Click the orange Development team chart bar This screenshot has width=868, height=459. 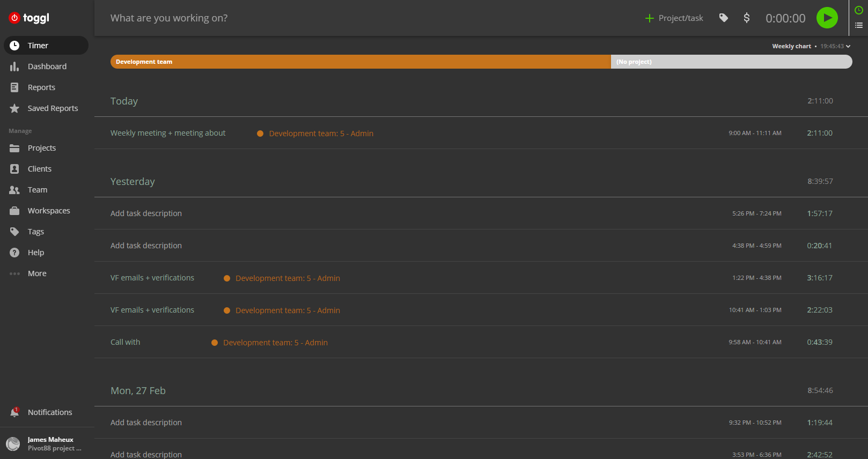[361, 62]
